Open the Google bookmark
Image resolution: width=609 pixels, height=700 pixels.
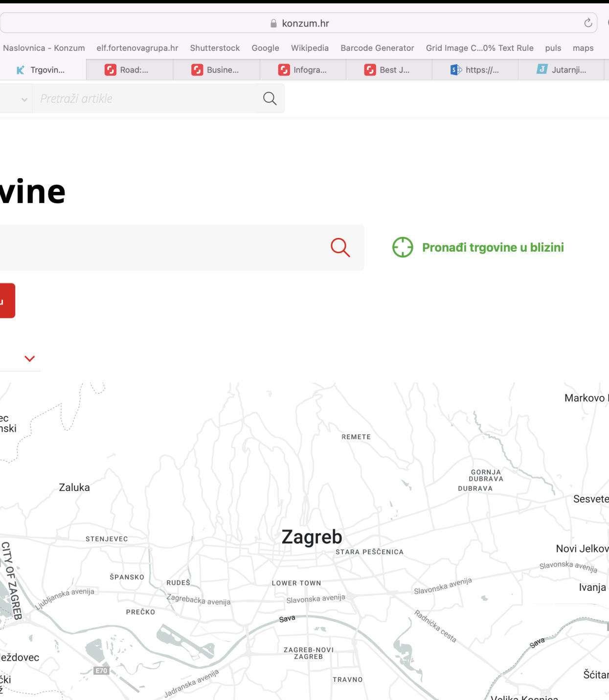265,48
